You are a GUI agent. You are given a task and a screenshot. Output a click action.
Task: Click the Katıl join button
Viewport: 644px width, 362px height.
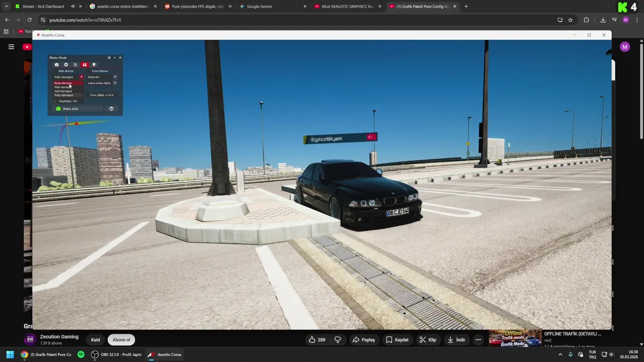pyautogui.click(x=96, y=339)
